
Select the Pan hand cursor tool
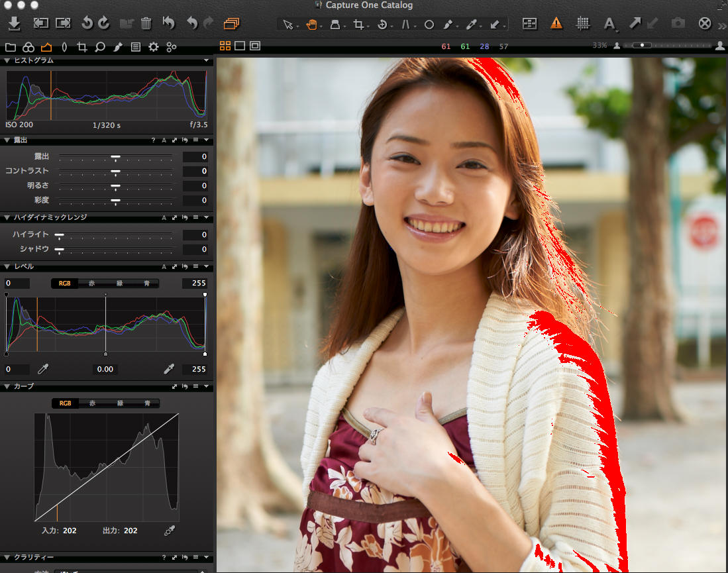[311, 25]
